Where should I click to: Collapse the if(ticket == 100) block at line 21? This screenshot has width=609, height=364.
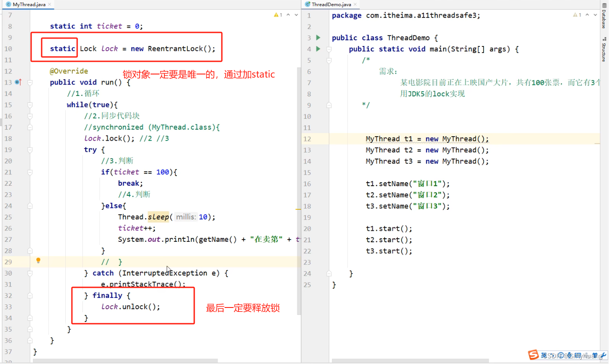30,172
